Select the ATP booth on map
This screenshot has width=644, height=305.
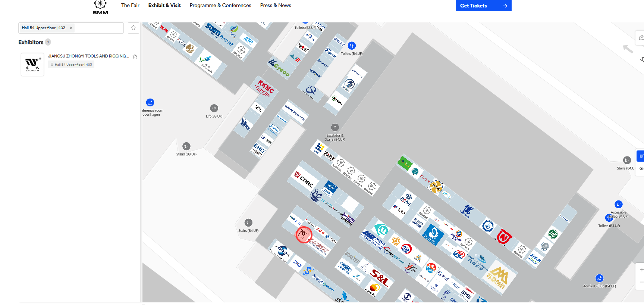pyautogui.click(x=248, y=40)
